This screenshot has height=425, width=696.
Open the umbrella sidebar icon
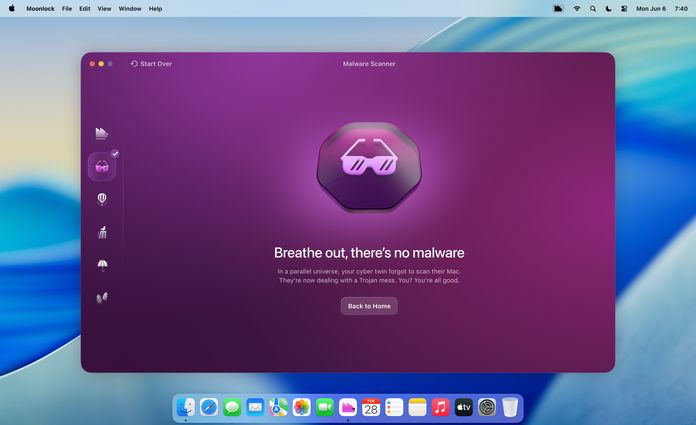[x=102, y=265]
